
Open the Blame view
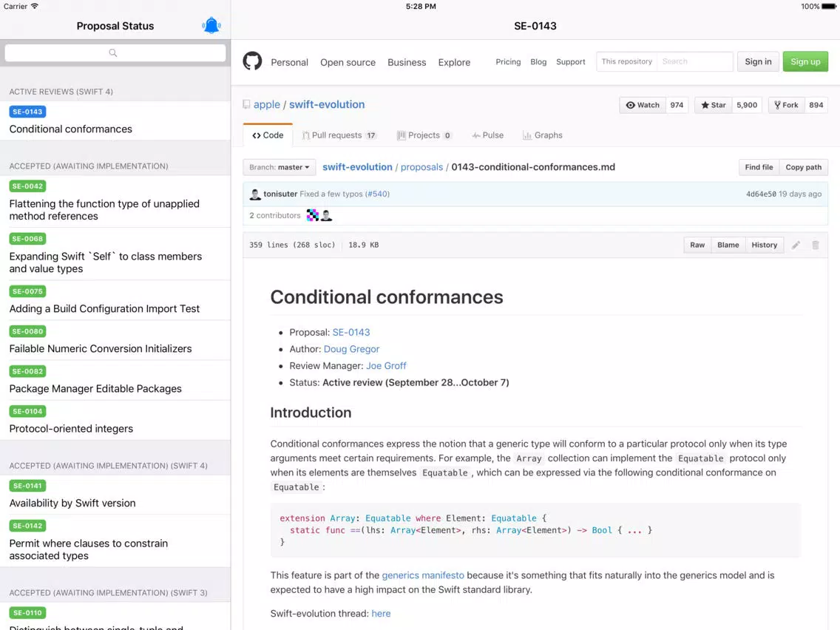(728, 245)
